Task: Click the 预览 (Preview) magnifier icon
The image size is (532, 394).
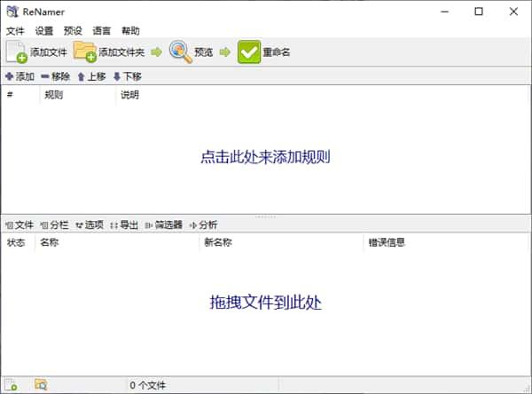Action: pyautogui.click(x=180, y=52)
